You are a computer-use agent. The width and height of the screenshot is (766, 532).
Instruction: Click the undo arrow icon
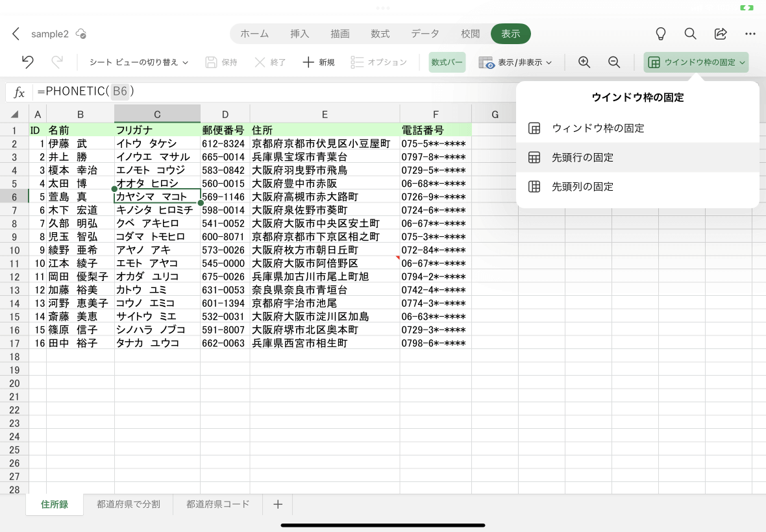point(27,62)
